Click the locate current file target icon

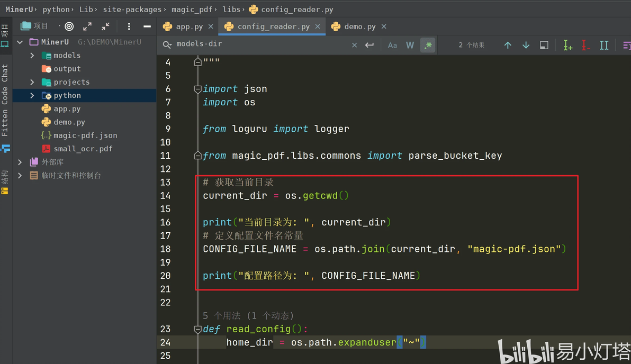coord(69,26)
